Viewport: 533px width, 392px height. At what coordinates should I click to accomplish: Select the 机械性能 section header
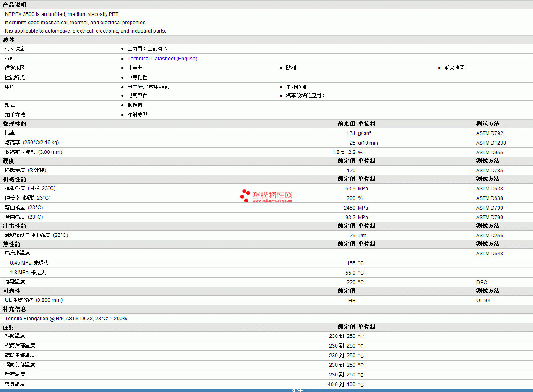(14, 179)
